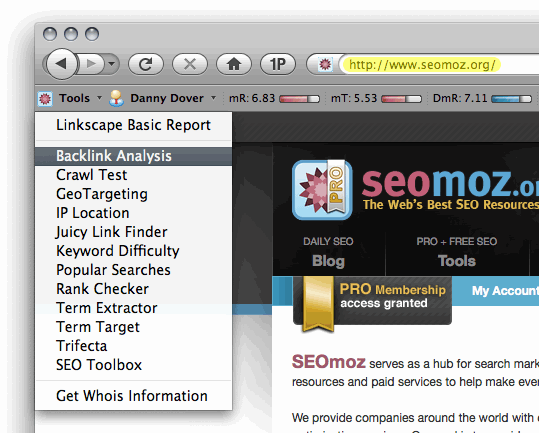539x433 pixels.
Task: Click the seomoz.org wordmark logo
Action: pyautogui.click(x=450, y=183)
